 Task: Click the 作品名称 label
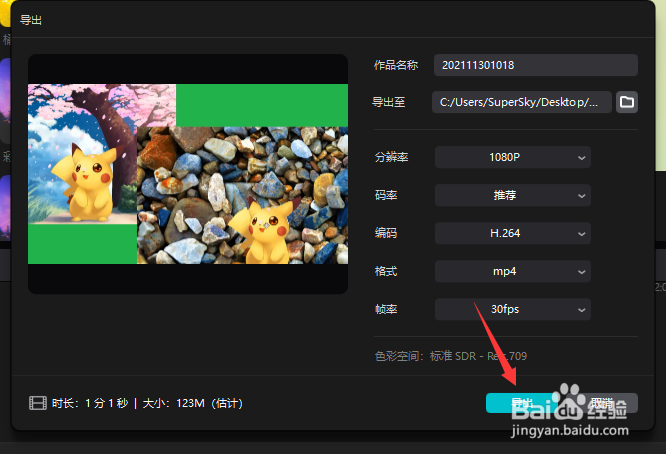pyautogui.click(x=396, y=65)
